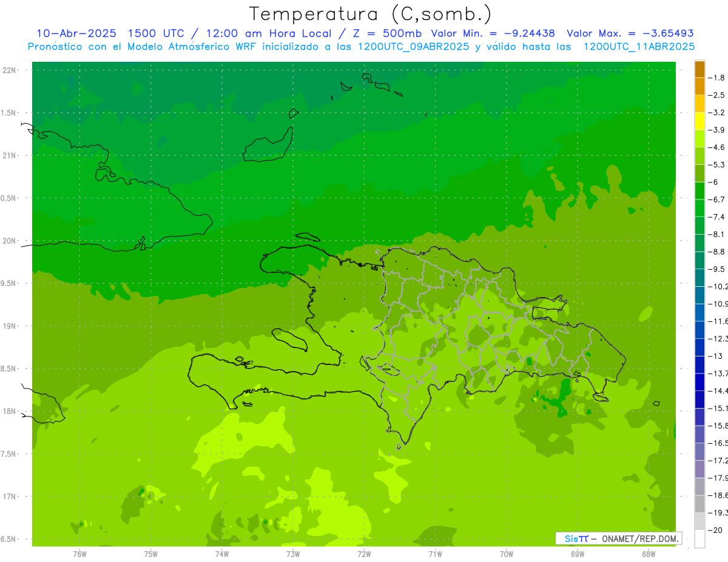Pick the blue legend swatch between -13 and -13.7
This screenshot has width=728, height=562.
tap(699, 364)
